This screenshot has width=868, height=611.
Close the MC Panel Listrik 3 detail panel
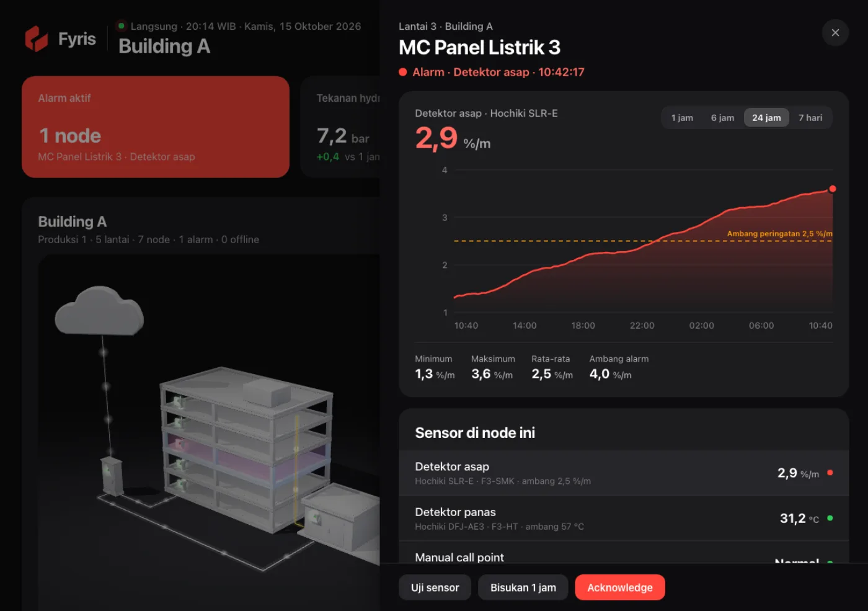pyautogui.click(x=835, y=33)
